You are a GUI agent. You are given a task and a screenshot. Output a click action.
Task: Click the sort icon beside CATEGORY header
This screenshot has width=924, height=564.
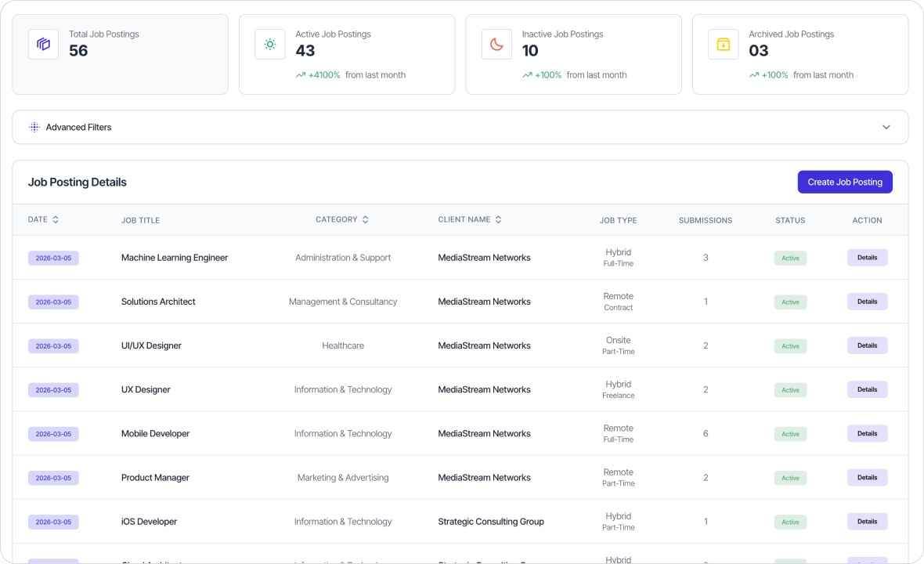(x=365, y=219)
